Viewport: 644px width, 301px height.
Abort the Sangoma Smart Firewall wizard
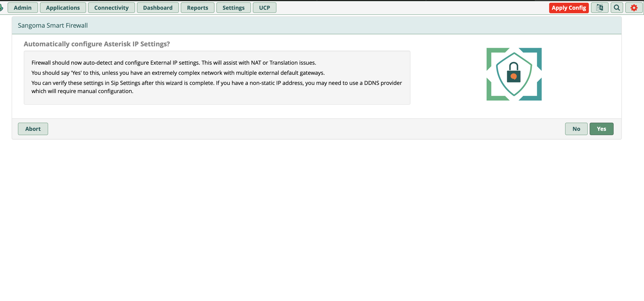[x=33, y=129]
